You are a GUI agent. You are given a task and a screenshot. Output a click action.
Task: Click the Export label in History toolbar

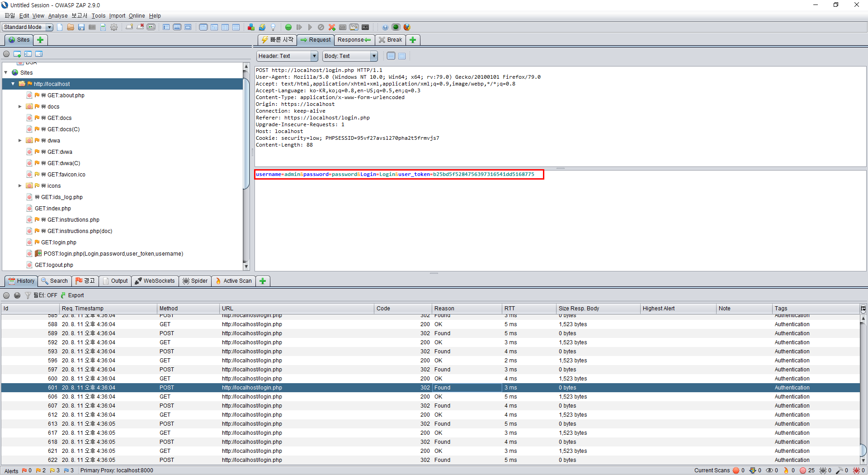tap(76, 295)
